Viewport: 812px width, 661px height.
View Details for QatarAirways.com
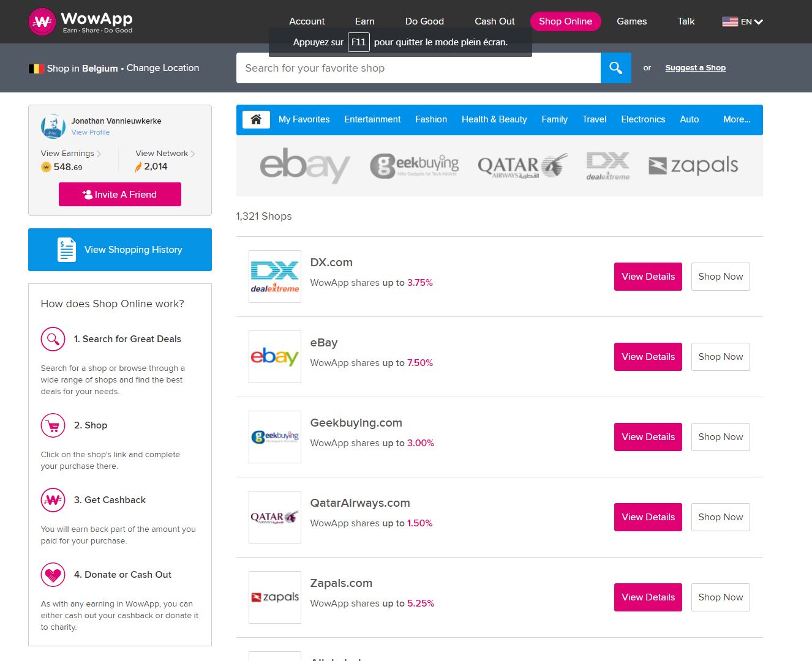click(648, 517)
